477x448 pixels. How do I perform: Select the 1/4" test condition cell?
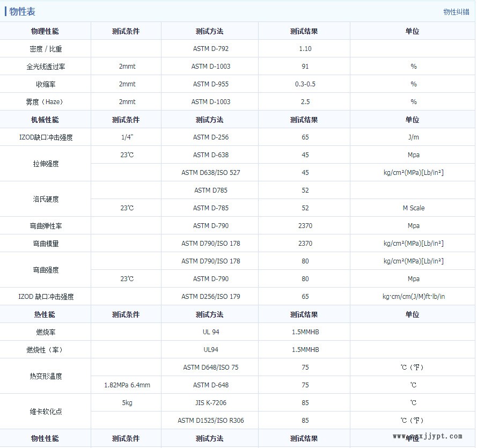pos(127,137)
